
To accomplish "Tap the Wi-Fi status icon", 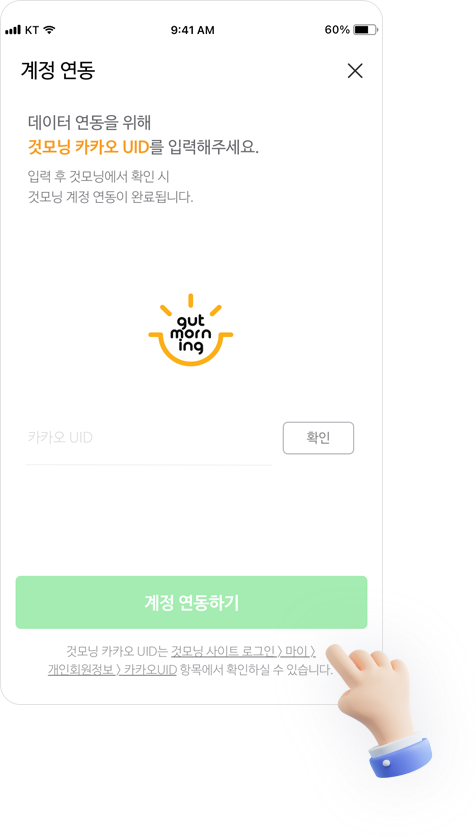I will [50, 30].
